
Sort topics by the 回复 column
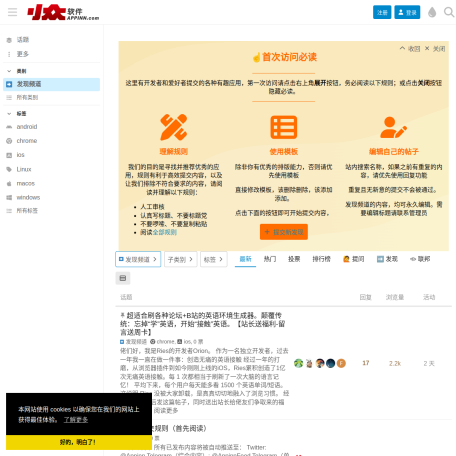pyautogui.click(x=366, y=297)
